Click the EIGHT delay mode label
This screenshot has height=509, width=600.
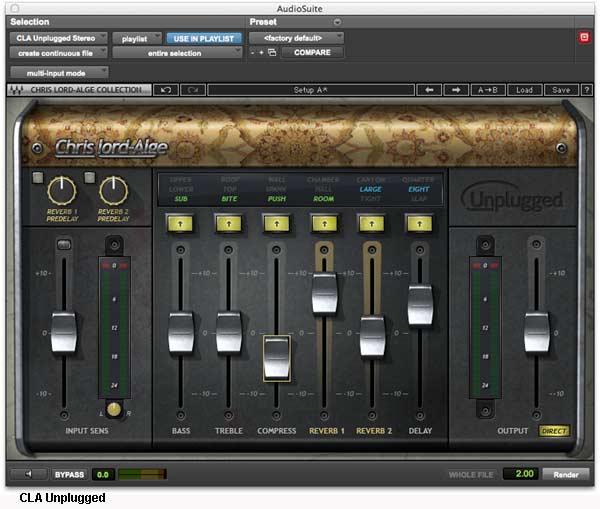pos(418,189)
